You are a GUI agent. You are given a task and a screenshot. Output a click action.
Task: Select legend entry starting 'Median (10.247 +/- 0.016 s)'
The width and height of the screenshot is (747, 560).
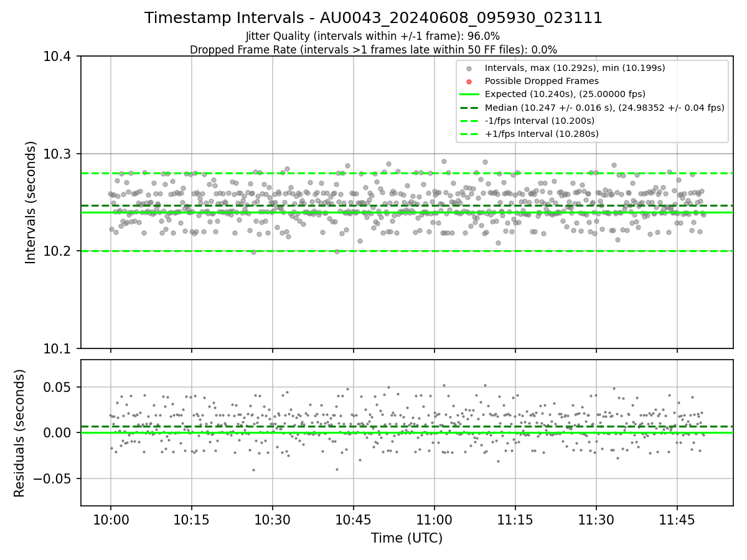coord(604,108)
